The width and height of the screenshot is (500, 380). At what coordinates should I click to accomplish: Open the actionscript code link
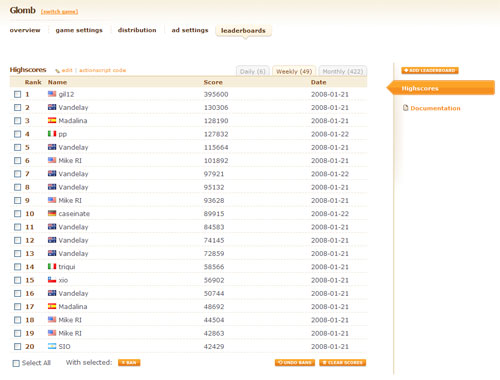tap(102, 70)
